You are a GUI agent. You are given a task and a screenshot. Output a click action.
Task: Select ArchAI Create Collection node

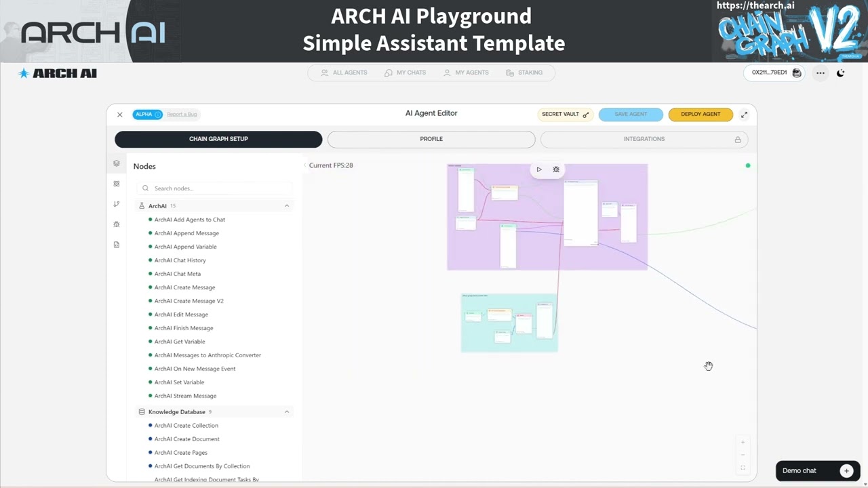point(186,426)
